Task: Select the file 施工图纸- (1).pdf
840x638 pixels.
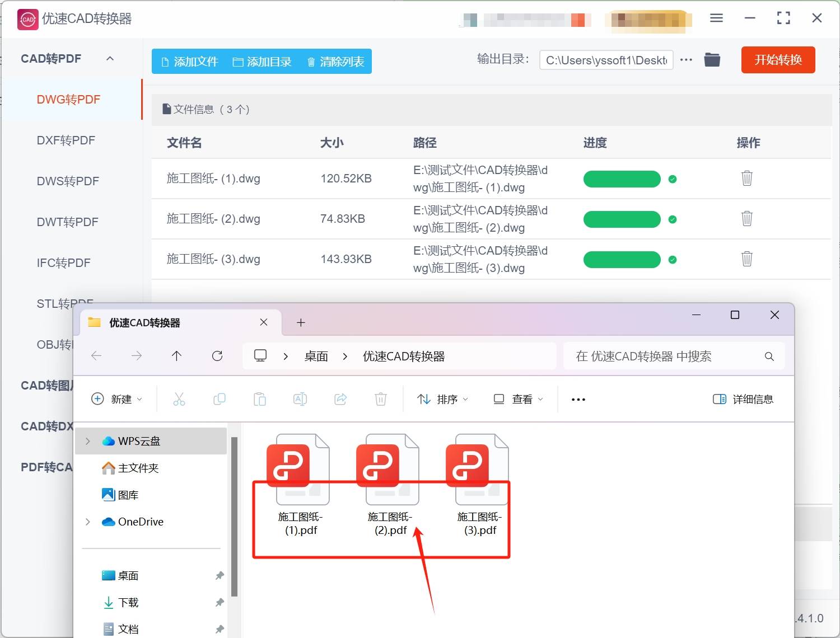Action: [301, 485]
